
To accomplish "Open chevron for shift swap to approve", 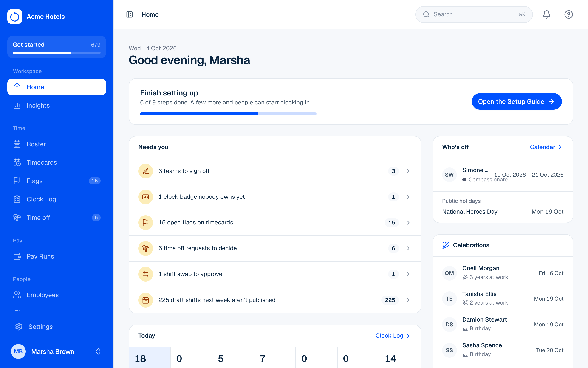I will point(408,274).
